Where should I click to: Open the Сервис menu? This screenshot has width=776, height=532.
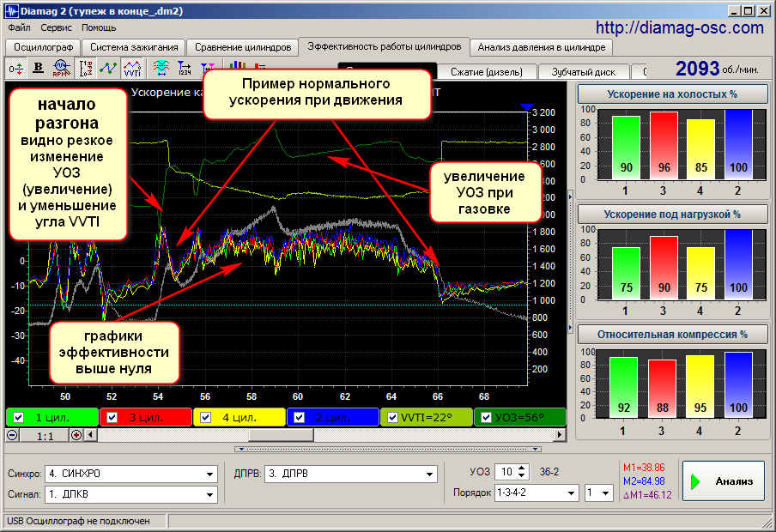pos(56,27)
